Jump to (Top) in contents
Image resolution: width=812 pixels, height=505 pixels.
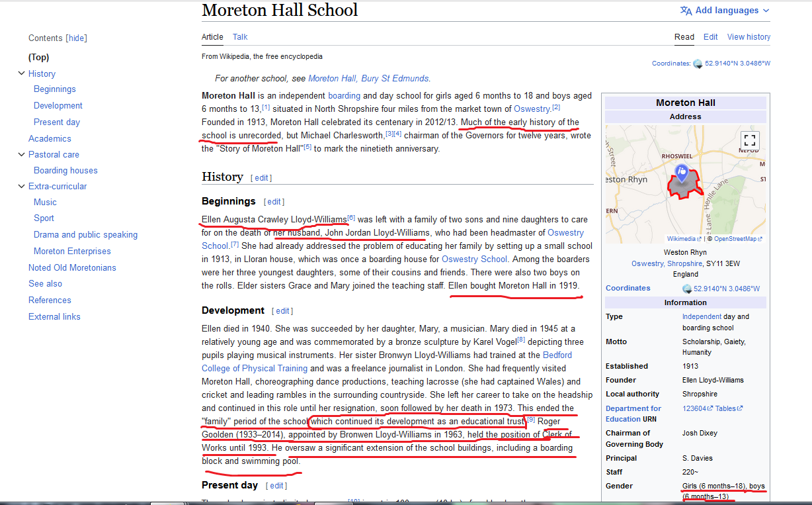[39, 58]
